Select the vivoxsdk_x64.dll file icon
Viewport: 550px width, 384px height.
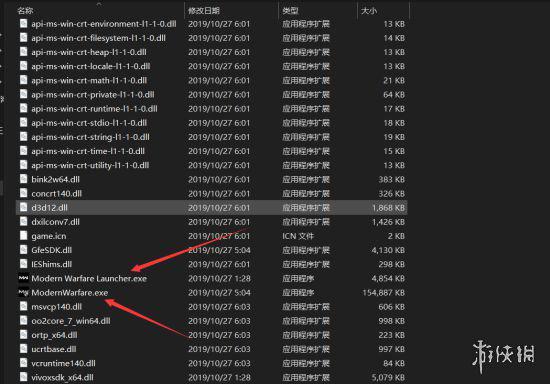click(x=24, y=377)
